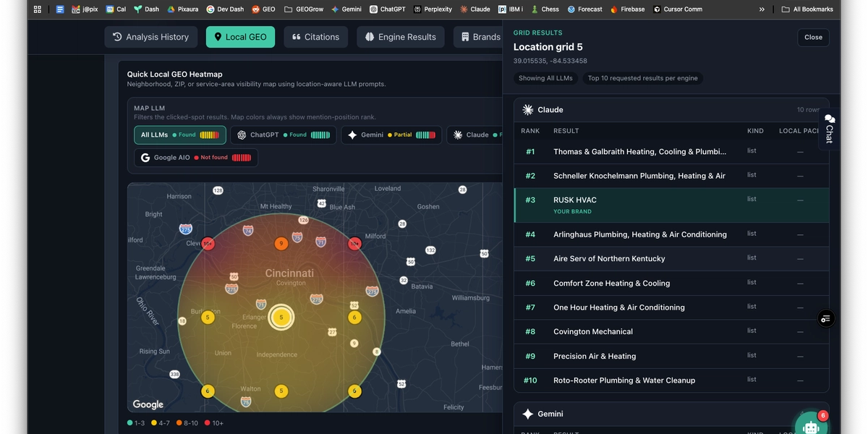Open the GEO bookmark
This screenshot has width=868, height=434.
point(263,9)
